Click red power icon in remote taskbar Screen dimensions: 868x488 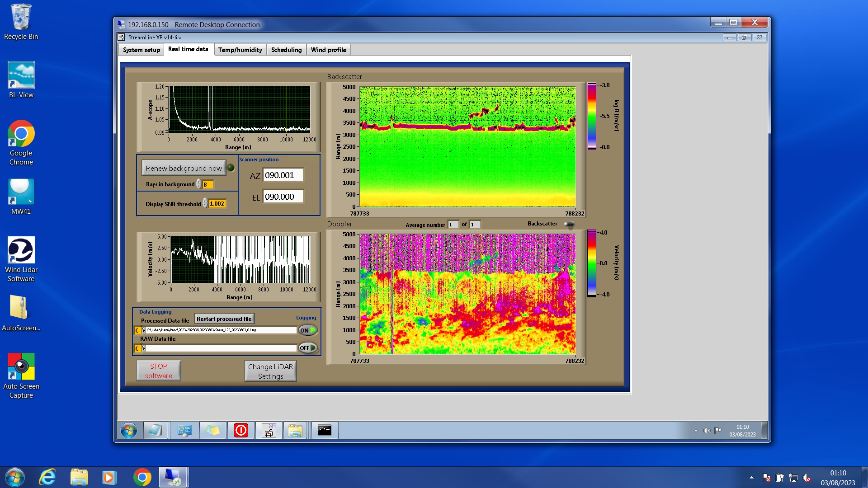241,430
